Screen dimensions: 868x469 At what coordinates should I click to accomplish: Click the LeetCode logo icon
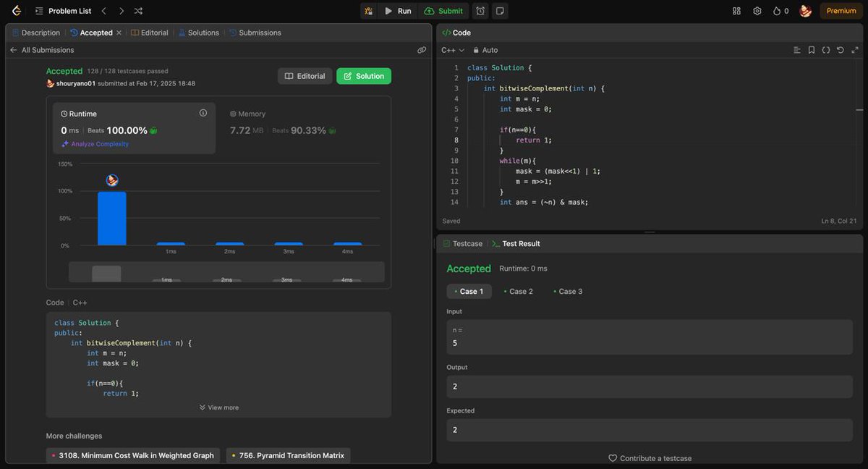17,11
